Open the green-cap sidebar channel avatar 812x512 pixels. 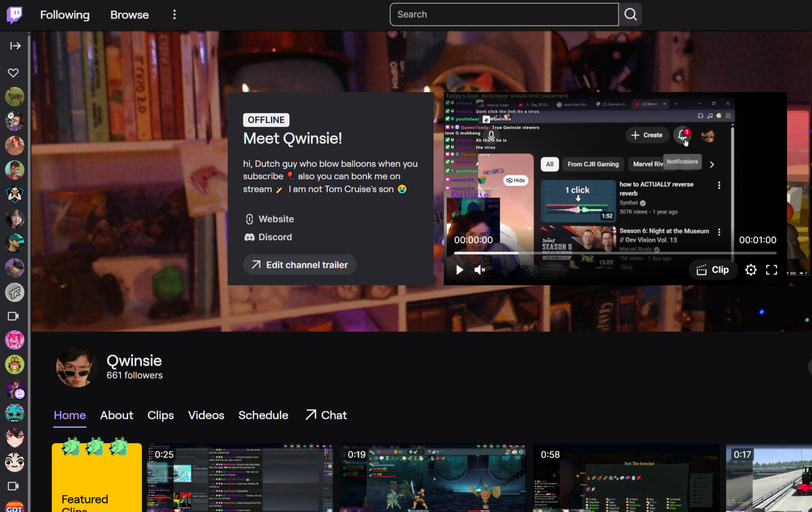[x=15, y=243]
